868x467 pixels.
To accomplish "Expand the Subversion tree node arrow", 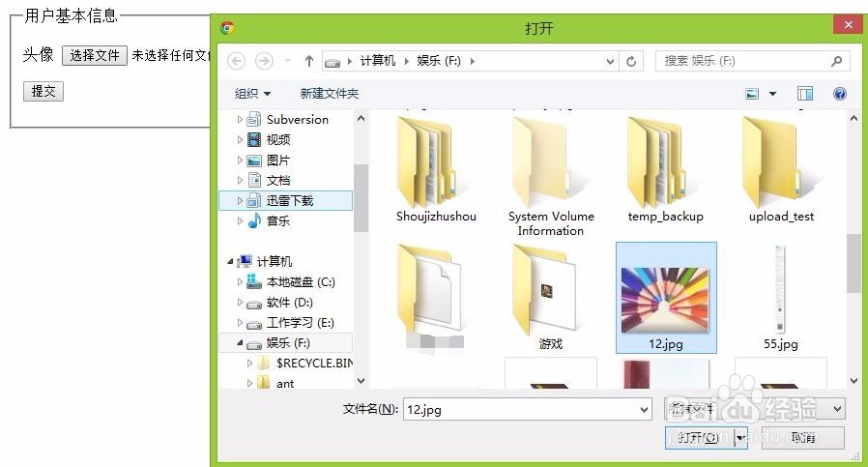I will [x=239, y=119].
